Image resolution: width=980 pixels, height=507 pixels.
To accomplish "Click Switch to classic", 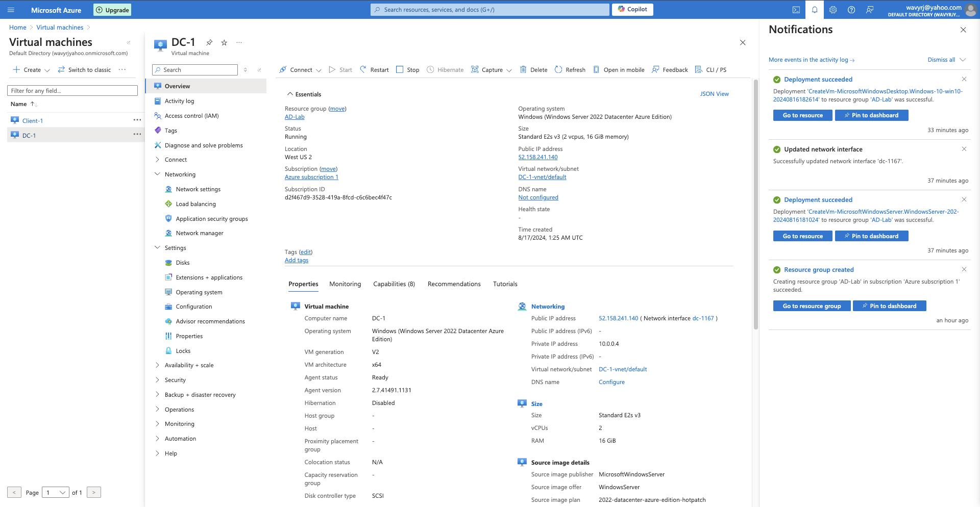I will click(84, 70).
